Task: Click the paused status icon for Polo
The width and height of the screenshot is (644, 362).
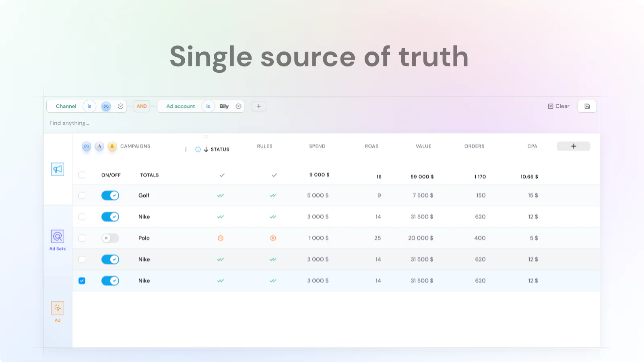Action: coord(221,238)
